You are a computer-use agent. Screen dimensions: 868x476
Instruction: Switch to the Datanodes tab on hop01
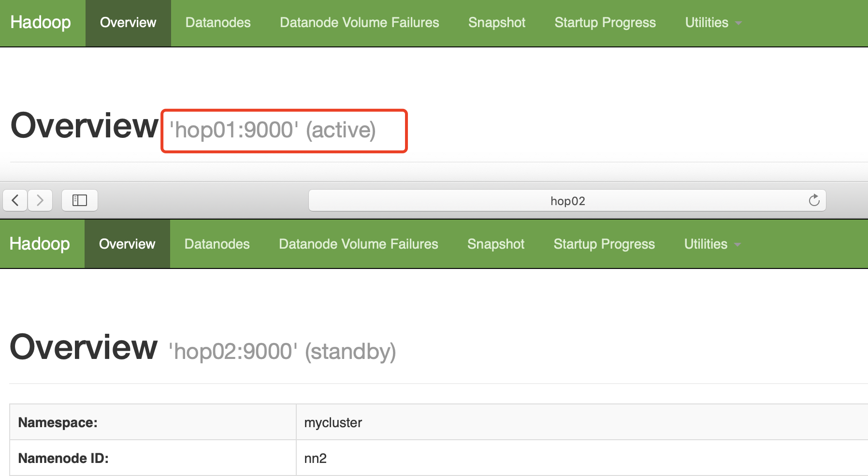pos(218,22)
